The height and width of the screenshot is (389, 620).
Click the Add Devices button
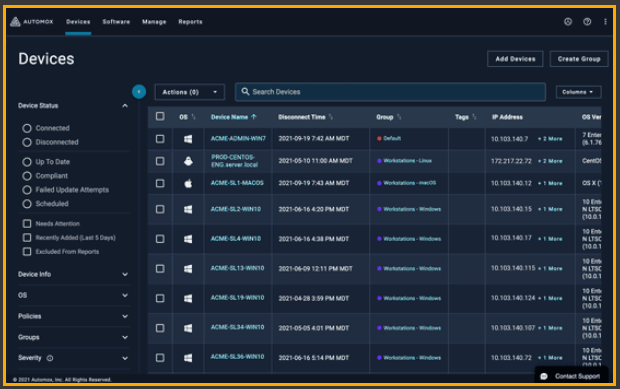point(515,59)
